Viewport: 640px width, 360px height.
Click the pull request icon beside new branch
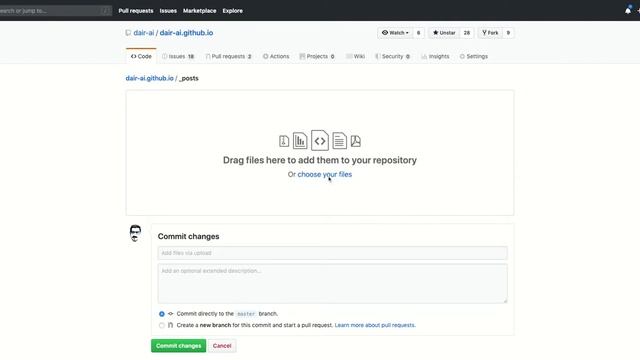(x=171, y=325)
